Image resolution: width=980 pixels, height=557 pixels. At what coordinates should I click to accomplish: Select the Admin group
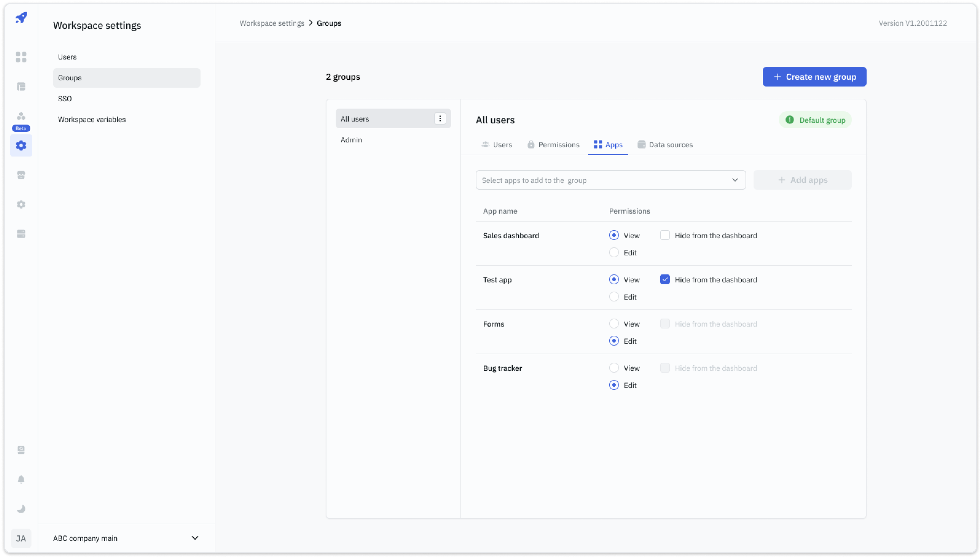(x=351, y=140)
